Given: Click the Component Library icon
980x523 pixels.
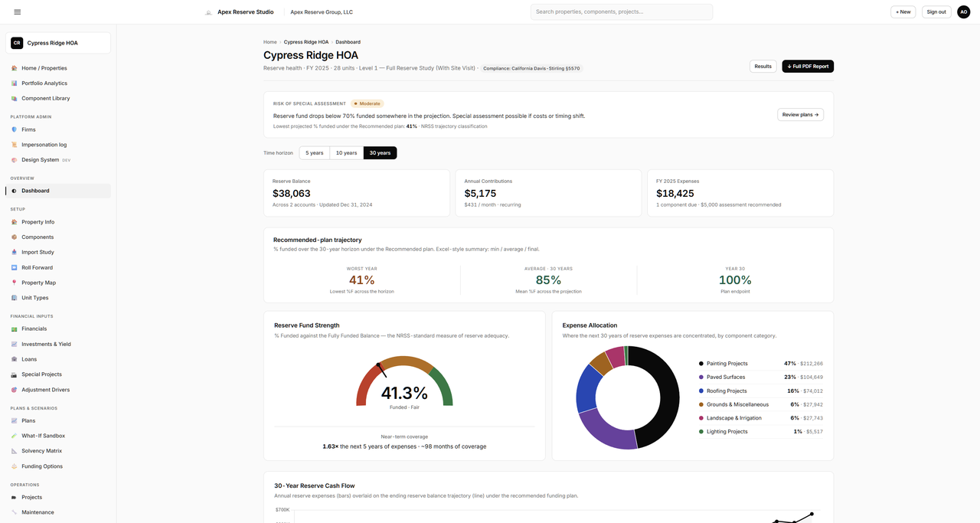Looking at the screenshot, I should [x=15, y=99].
